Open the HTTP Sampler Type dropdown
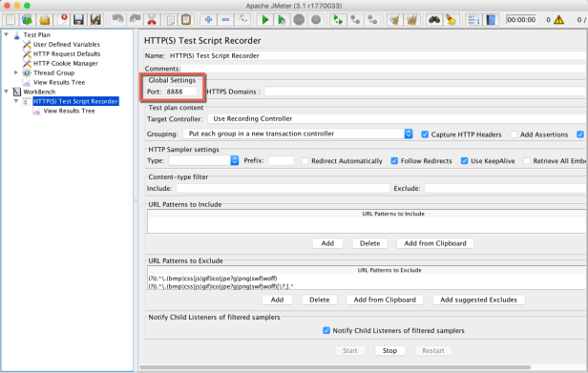 coord(203,160)
